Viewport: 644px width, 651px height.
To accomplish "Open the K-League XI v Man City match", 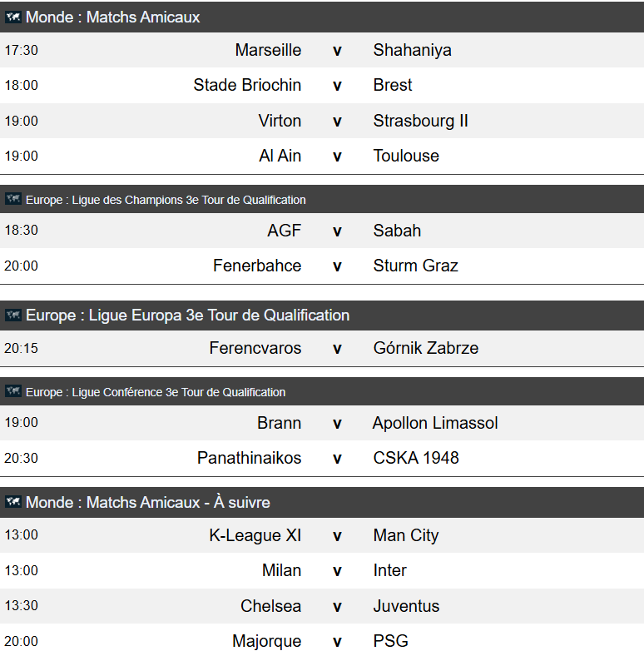I will [322, 535].
